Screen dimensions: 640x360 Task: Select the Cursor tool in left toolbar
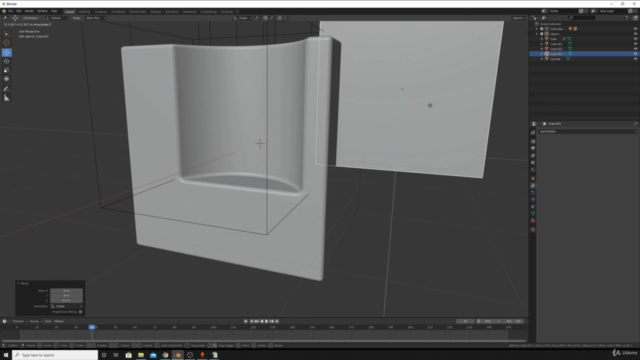click(x=7, y=43)
